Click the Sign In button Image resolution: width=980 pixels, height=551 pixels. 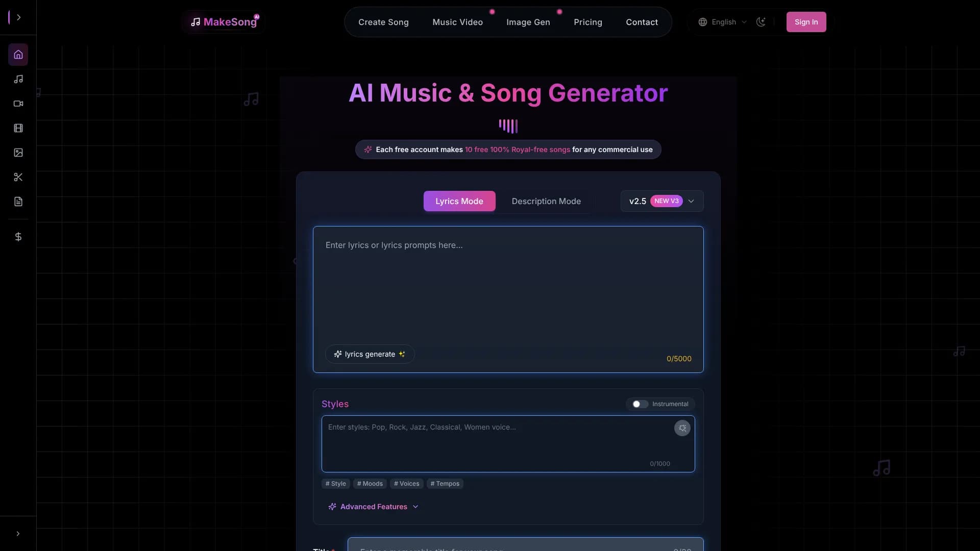[x=806, y=22]
